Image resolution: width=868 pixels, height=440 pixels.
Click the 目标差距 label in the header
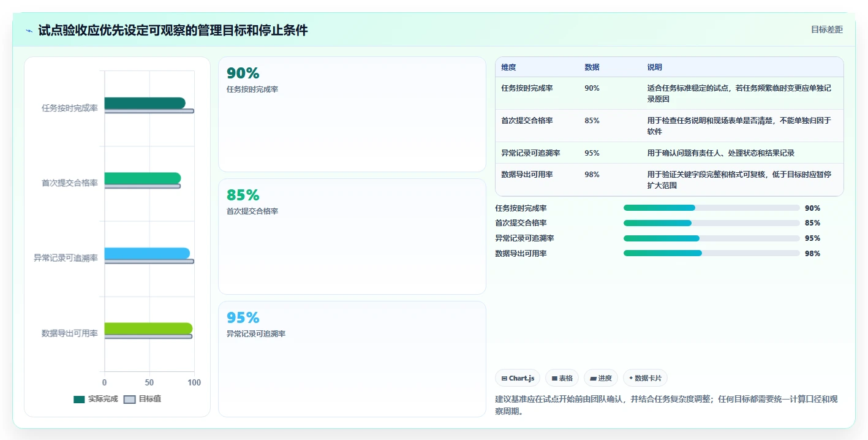[826, 29]
